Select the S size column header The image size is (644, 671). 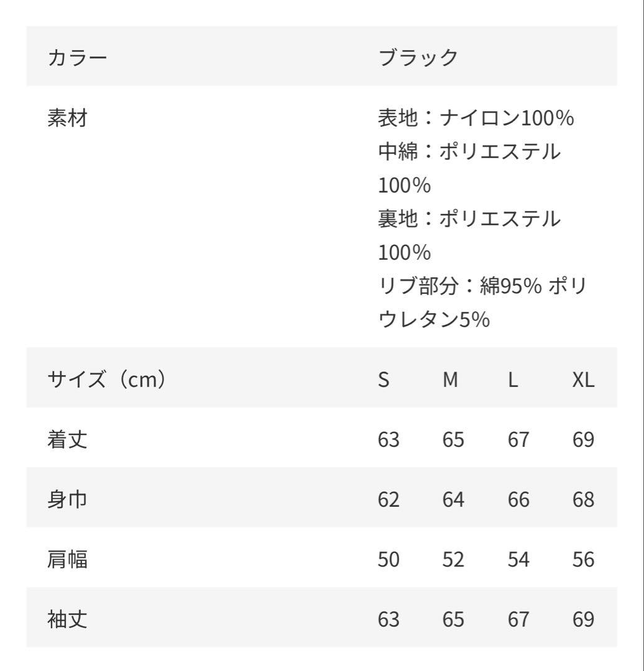384,379
